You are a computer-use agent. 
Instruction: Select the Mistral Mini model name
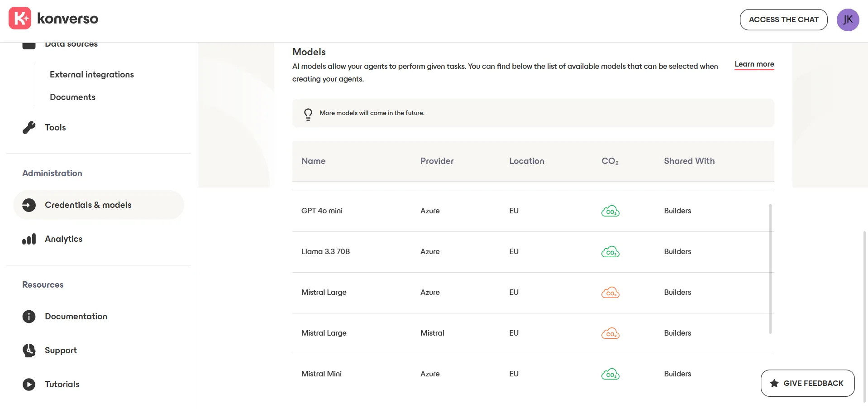(321, 374)
